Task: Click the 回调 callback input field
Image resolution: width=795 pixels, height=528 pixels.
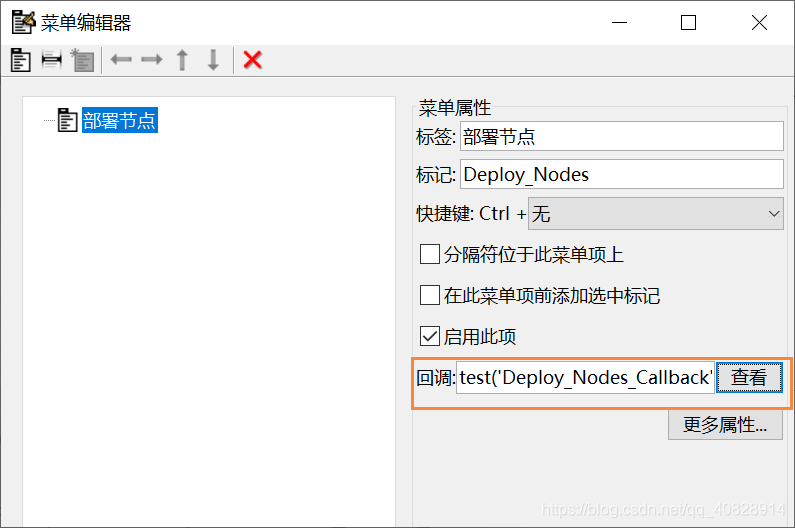Action: [x=586, y=377]
